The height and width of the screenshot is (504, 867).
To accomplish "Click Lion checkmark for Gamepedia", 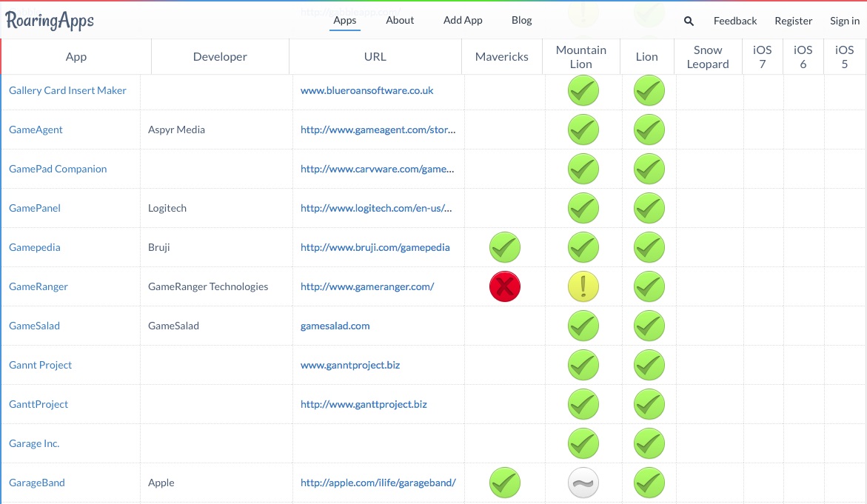I will [649, 248].
